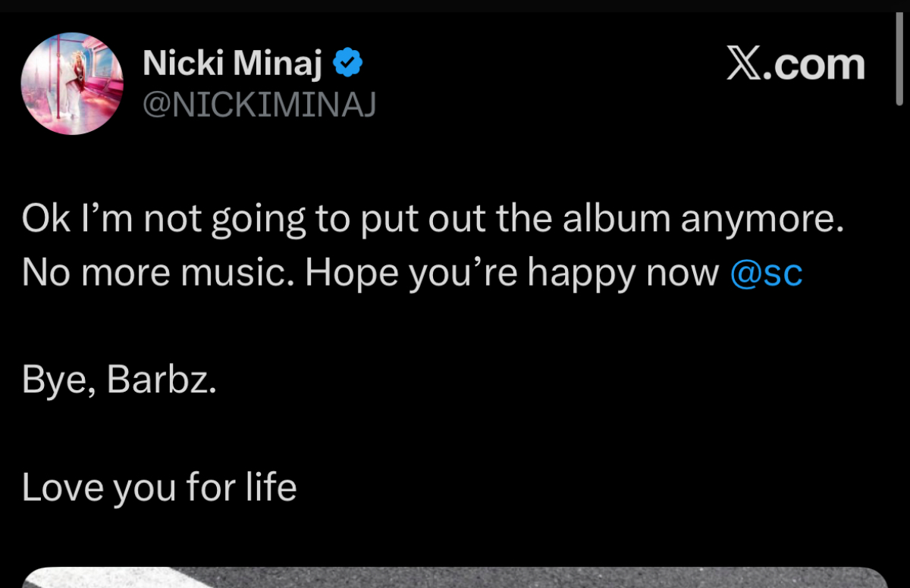The height and width of the screenshot is (588, 910).
Task: Open Nicki Minaj's profile picture
Action: 72,83
